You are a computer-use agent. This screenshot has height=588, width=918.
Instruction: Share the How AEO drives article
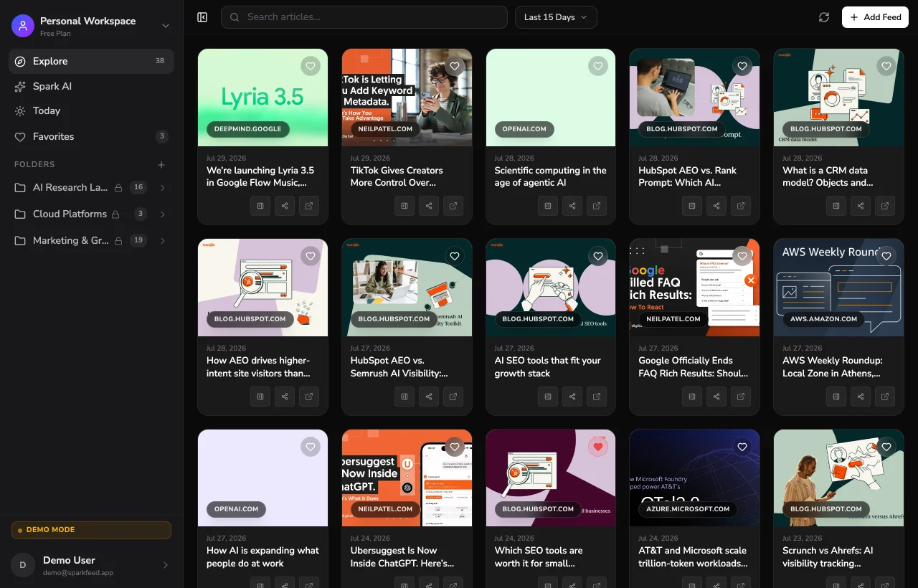pos(285,396)
